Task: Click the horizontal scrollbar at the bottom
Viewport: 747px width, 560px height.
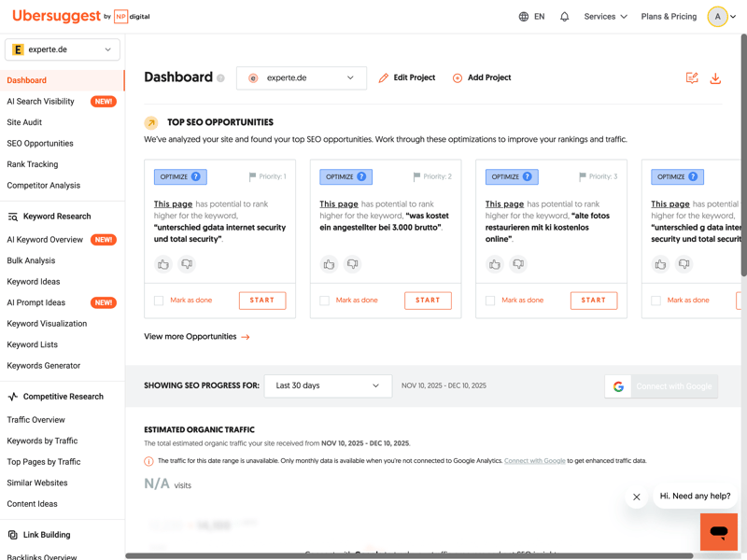Action: (420, 556)
